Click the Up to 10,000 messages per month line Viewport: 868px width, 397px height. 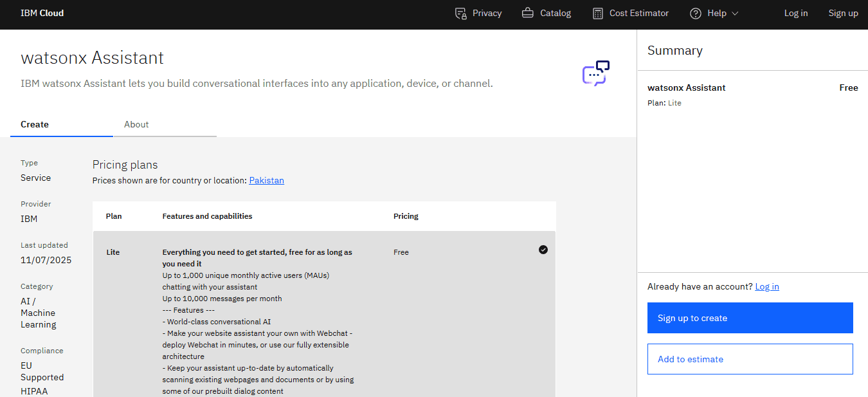[x=222, y=299]
